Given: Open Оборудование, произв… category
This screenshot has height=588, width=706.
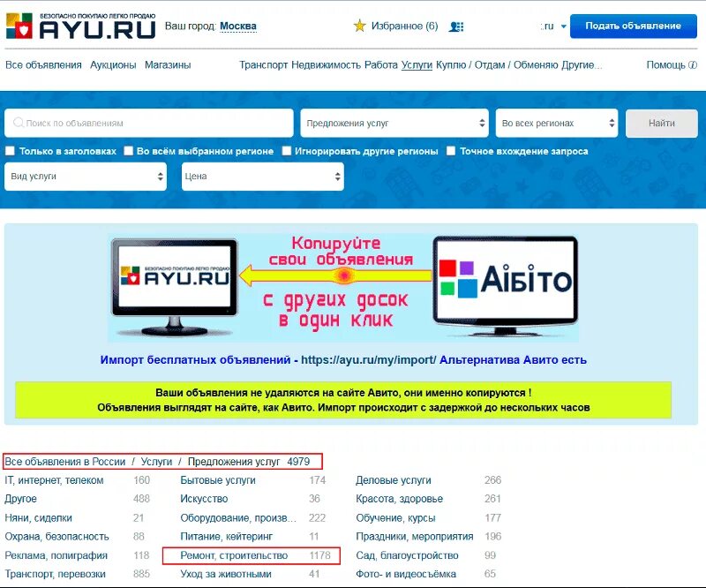Looking at the screenshot, I should click(x=238, y=517).
